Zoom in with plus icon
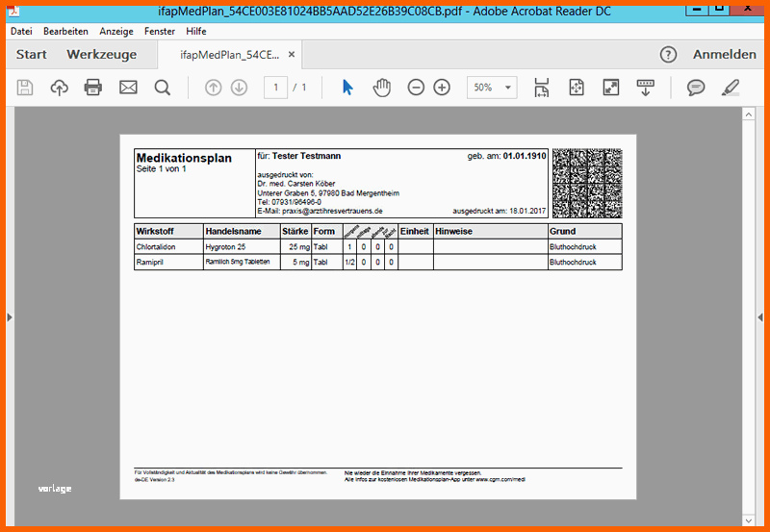 pyautogui.click(x=442, y=88)
